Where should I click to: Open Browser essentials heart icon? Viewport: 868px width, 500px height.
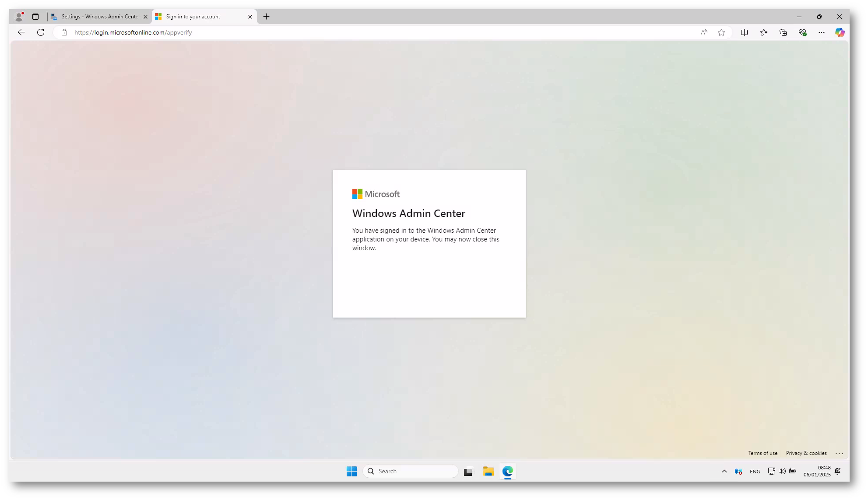(x=802, y=32)
